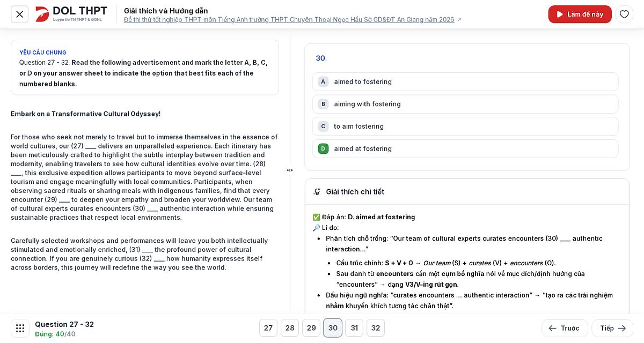644x343 pixels.
Task: Click the detailed explanation stethoscope icon
Action: tap(317, 192)
